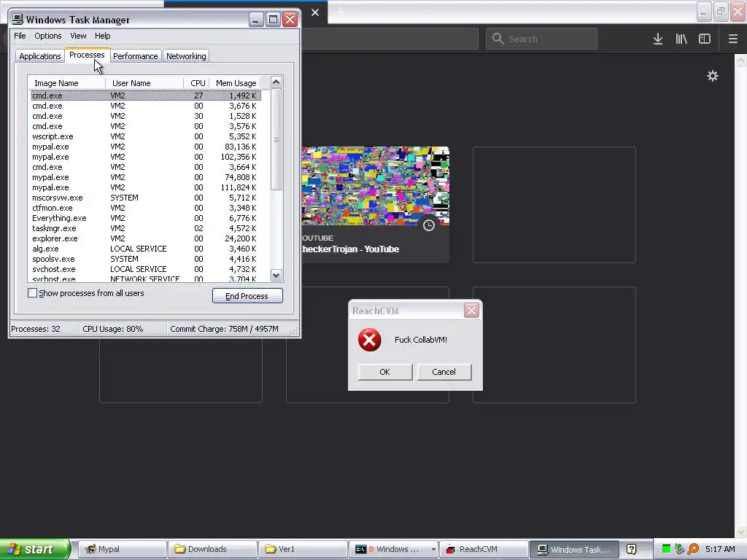The height and width of the screenshot is (560, 747).
Task: Select the explorer.exe process
Action: click(x=146, y=238)
